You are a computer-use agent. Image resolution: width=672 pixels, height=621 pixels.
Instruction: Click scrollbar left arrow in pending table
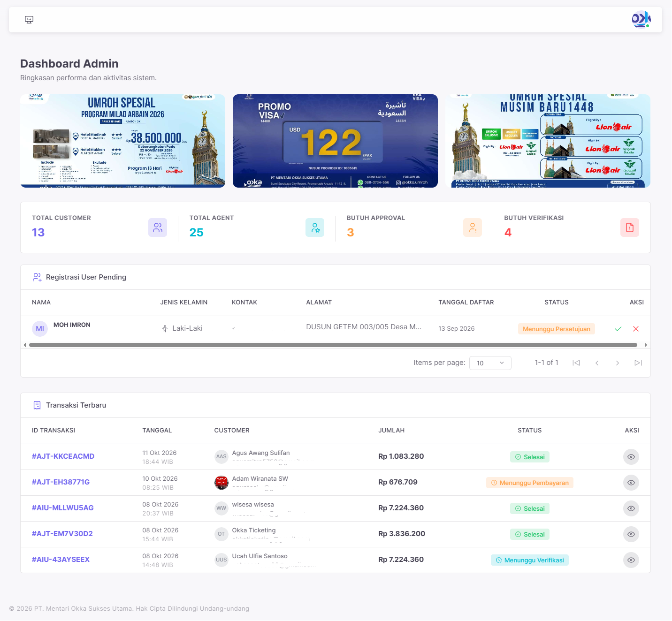(25, 345)
